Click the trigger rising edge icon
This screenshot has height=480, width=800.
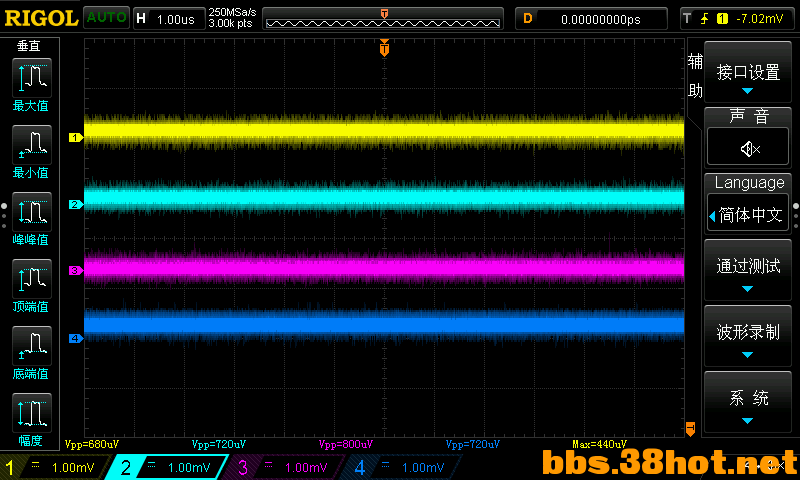click(704, 19)
